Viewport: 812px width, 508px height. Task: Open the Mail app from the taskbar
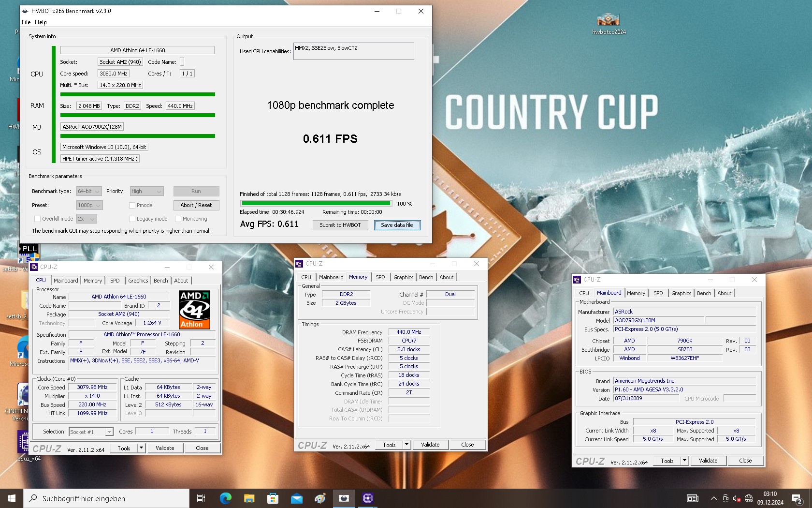point(296,498)
